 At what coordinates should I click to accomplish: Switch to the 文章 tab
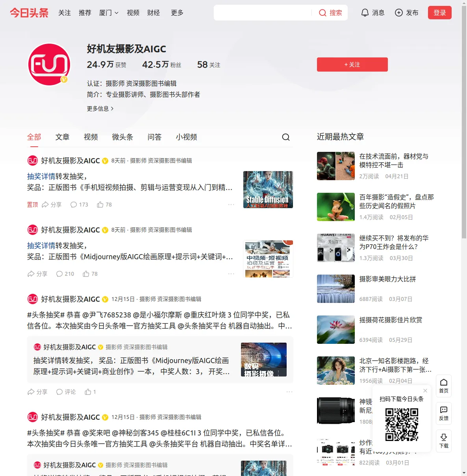coord(62,137)
